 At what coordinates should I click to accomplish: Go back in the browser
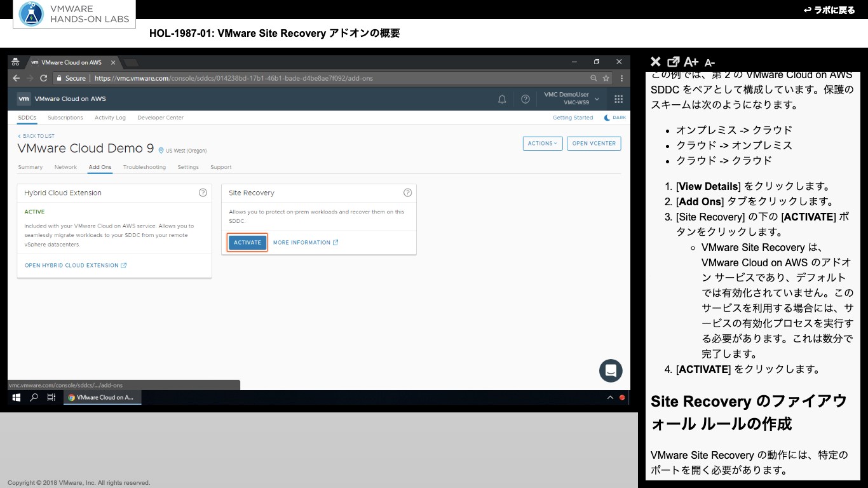17,78
